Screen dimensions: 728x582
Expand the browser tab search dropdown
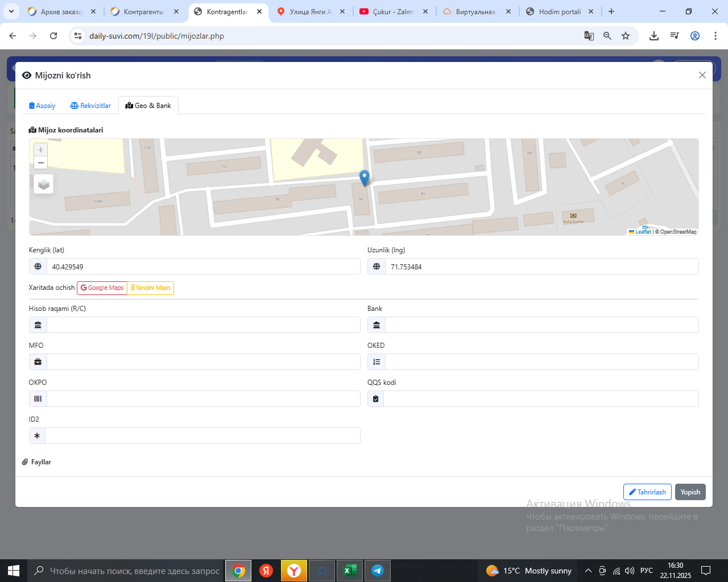pos(11,11)
